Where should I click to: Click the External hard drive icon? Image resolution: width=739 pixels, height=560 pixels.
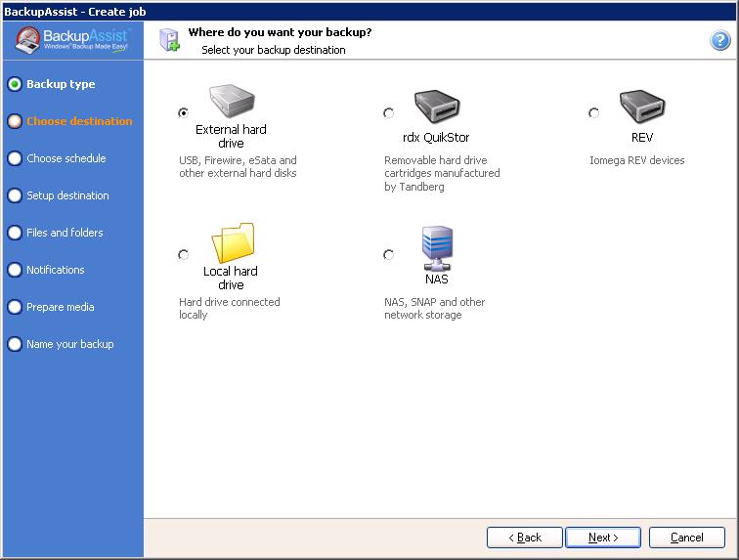(232, 101)
